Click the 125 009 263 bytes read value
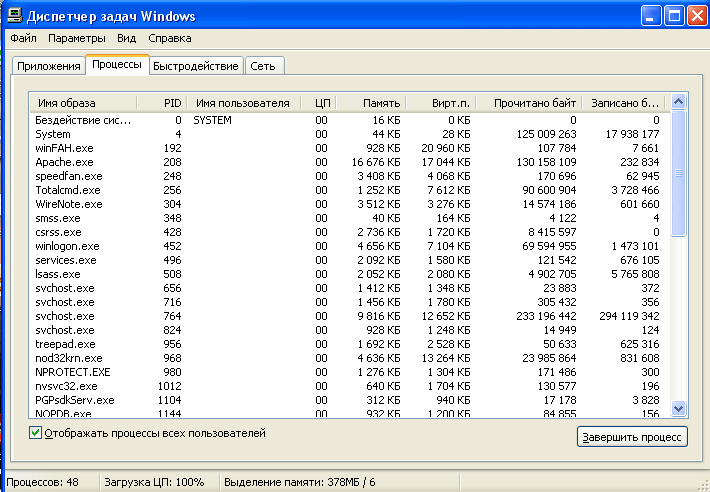 pos(547,134)
